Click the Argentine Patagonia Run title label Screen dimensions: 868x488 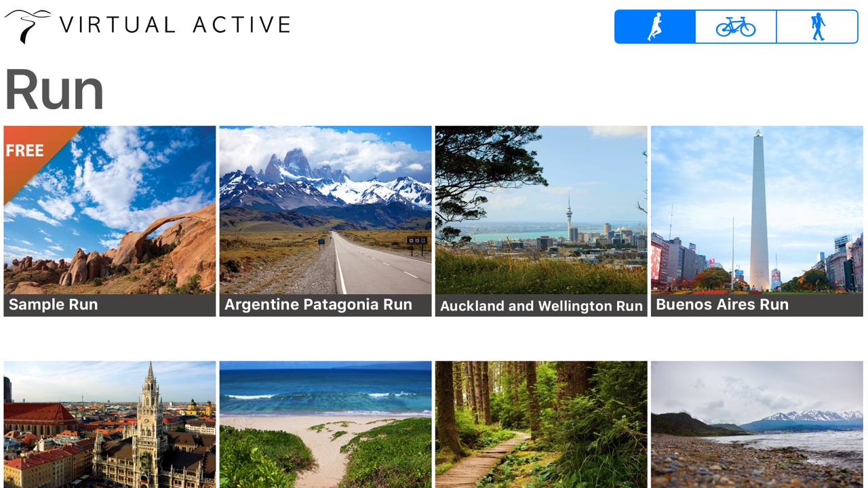318,305
